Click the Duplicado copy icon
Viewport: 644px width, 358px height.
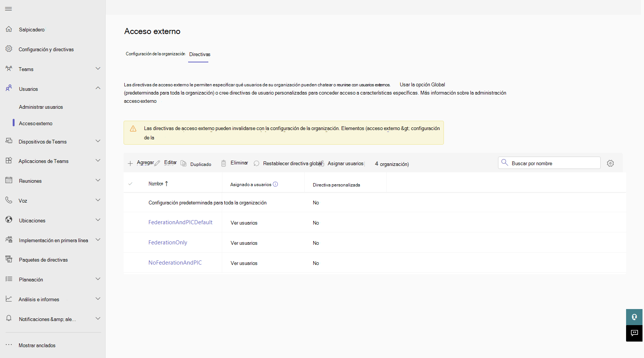click(x=184, y=163)
